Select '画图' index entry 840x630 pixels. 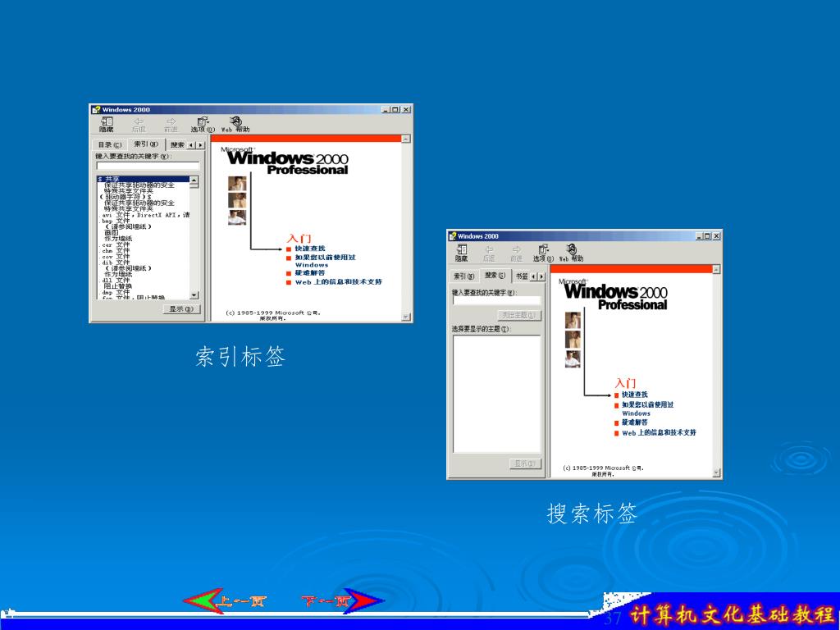(x=111, y=232)
